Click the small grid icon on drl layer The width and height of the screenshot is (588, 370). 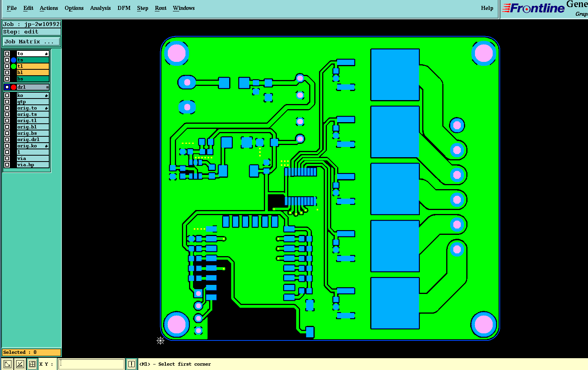click(48, 87)
